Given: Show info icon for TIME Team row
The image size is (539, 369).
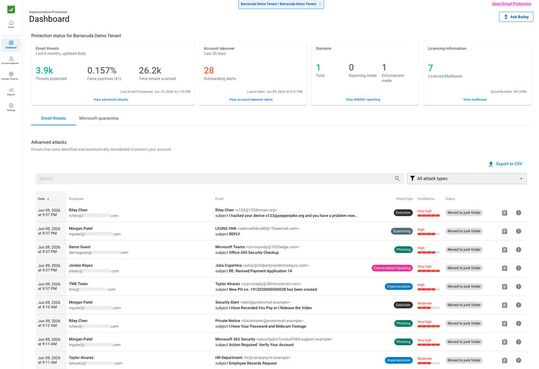Looking at the screenshot, I should (x=518, y=287).
